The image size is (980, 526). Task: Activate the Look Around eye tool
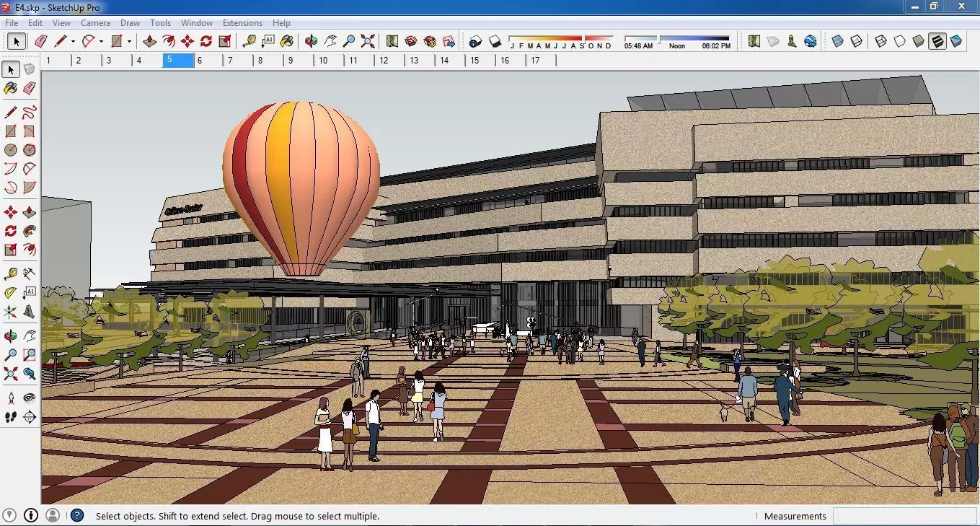coord(30,398)
